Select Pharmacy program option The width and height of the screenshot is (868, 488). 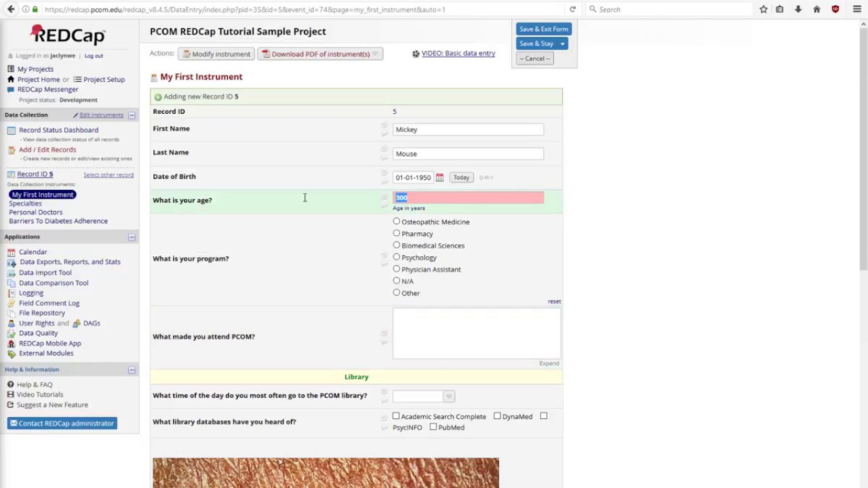(x=397, y=233)
